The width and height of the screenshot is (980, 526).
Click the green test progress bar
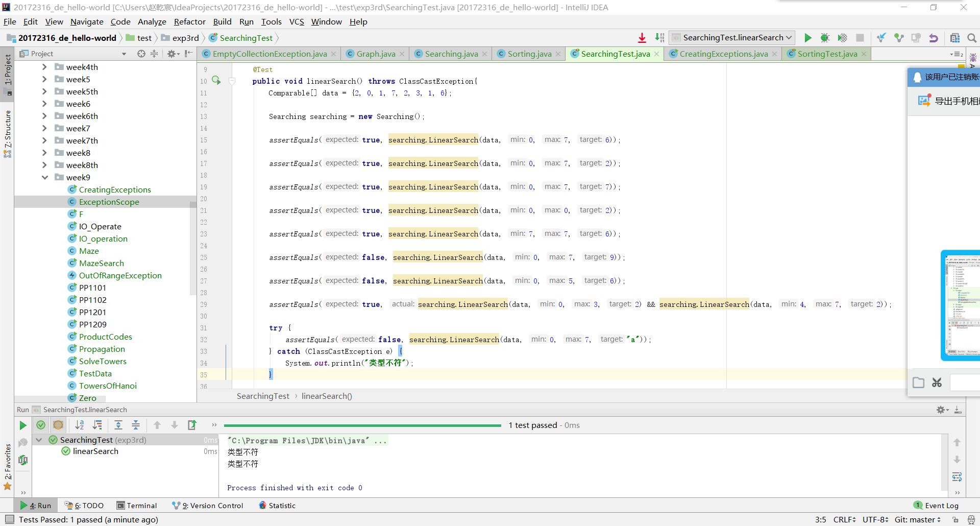362,425
